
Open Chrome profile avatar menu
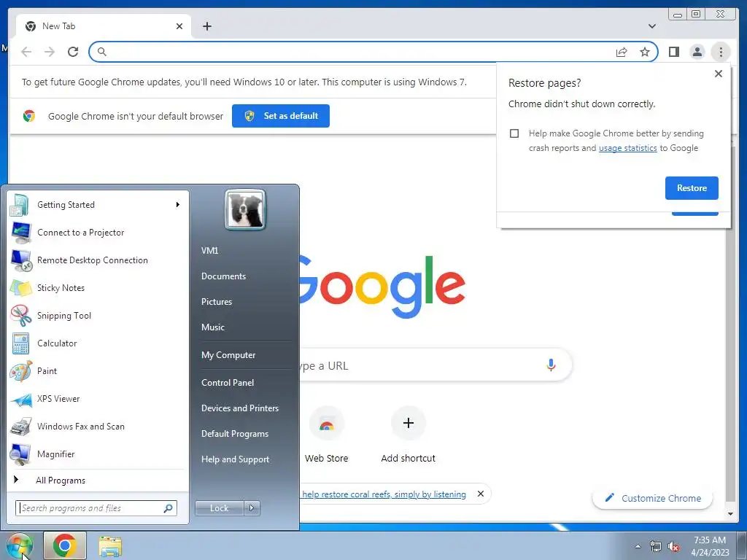[x=697, y=52]
